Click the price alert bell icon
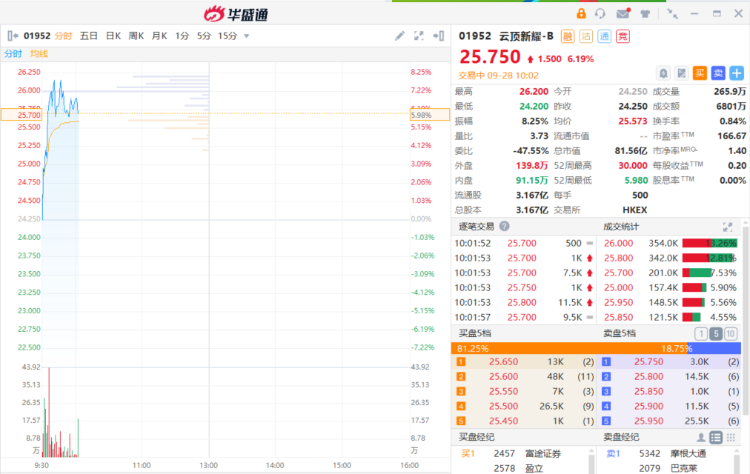The height and width of the screenshot is (474, 750). [664, 73]
